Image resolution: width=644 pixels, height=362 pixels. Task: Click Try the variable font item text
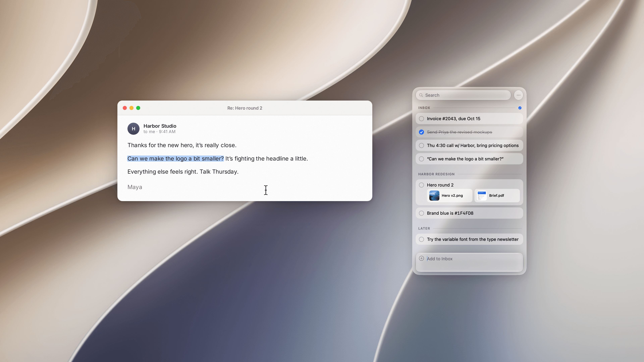click(473, 239)
